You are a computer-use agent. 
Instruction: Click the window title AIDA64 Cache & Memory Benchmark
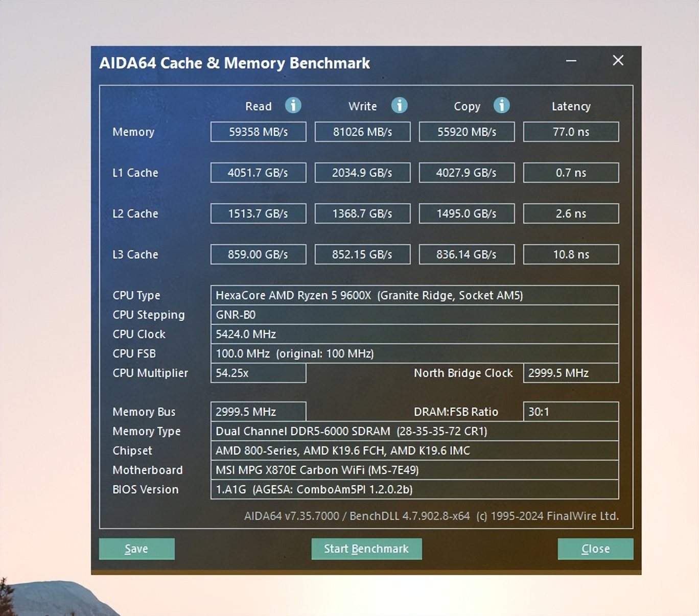(235, 63)
